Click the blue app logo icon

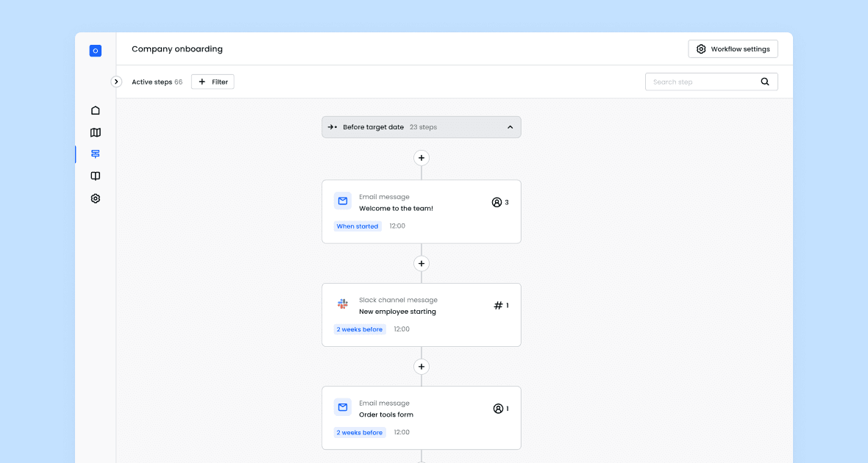pyautogui.click(x=95, y=50)
